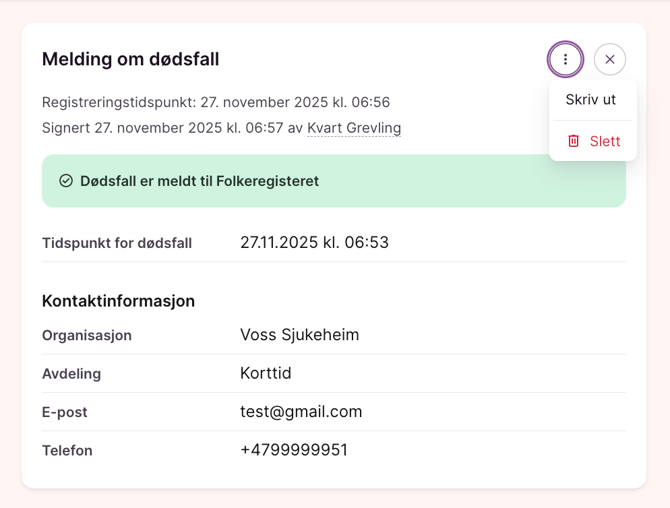This screenshot has width=670, height=508.
Task: Click the Registreringstidspunkt timestamp line
Action: [216, 102]
